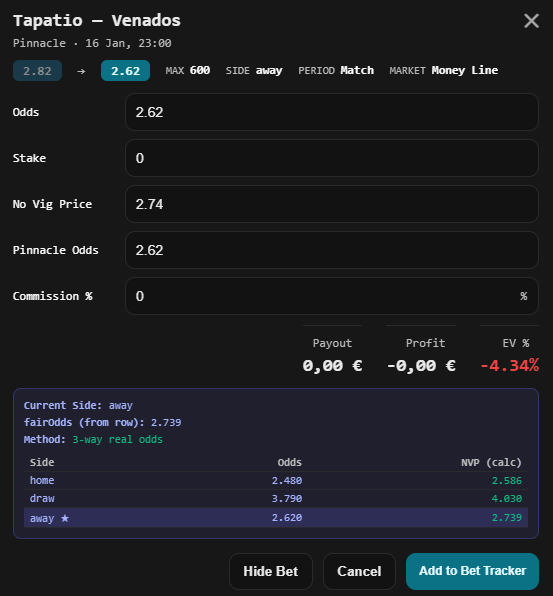The image size is (553, 596).
Task: Click the Current Side: away line
Action: click(x=78, y=406)
